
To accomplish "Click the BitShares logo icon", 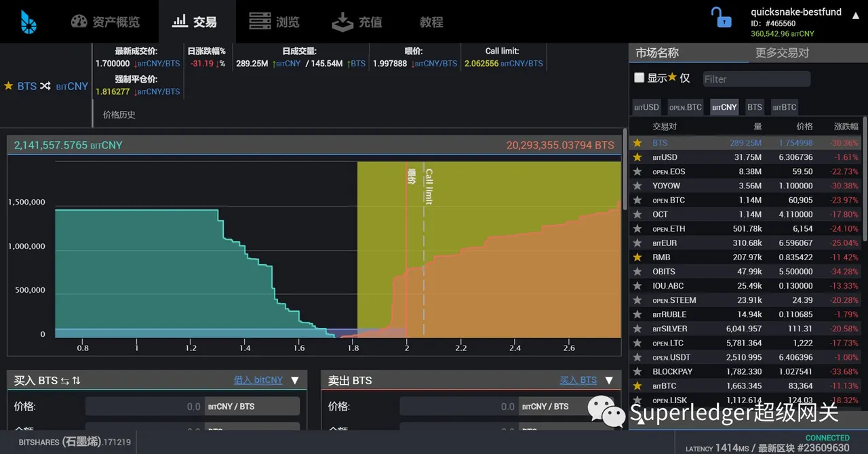I will pyautogui.click(x=28, y=22).
